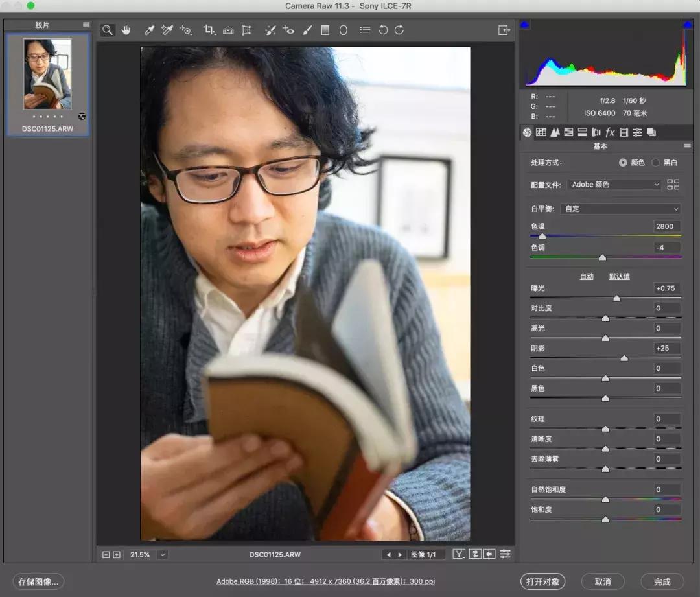The width and height of the screenshot is (700, 597).
Task: Select the Hand tool
Action: pyautogui.click(x=126, y=30)
